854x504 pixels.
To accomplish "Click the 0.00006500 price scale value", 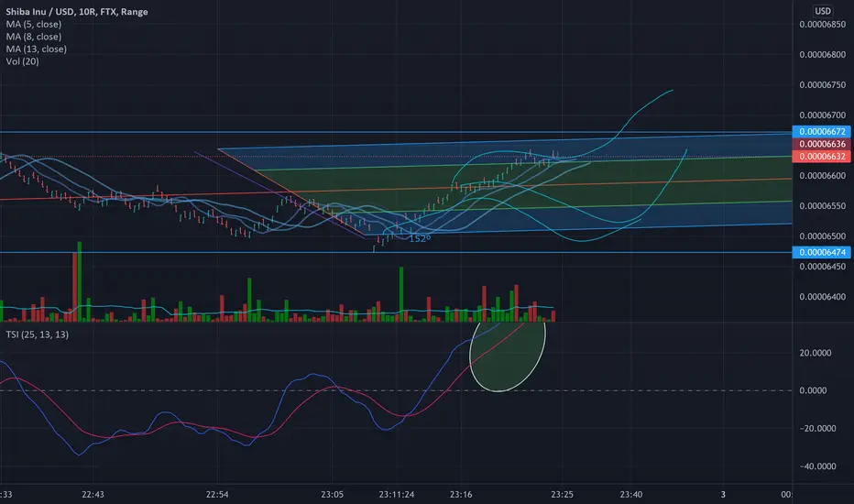I will tap(823, 236).
